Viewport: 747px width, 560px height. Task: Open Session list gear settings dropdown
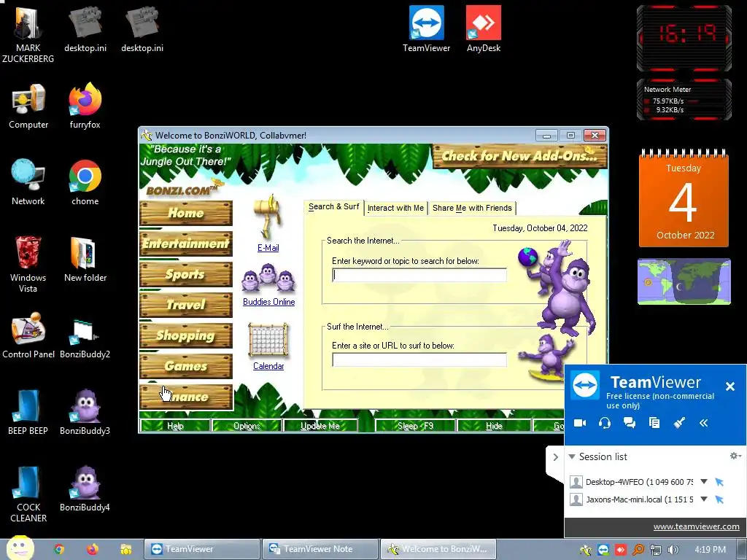click(x=735, y=456)
